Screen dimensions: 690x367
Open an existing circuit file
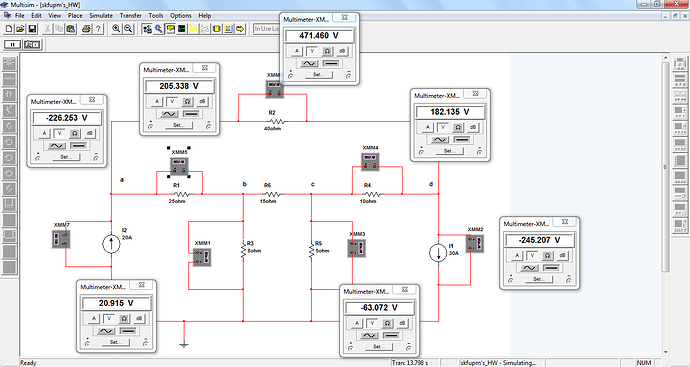coord(20,29)
